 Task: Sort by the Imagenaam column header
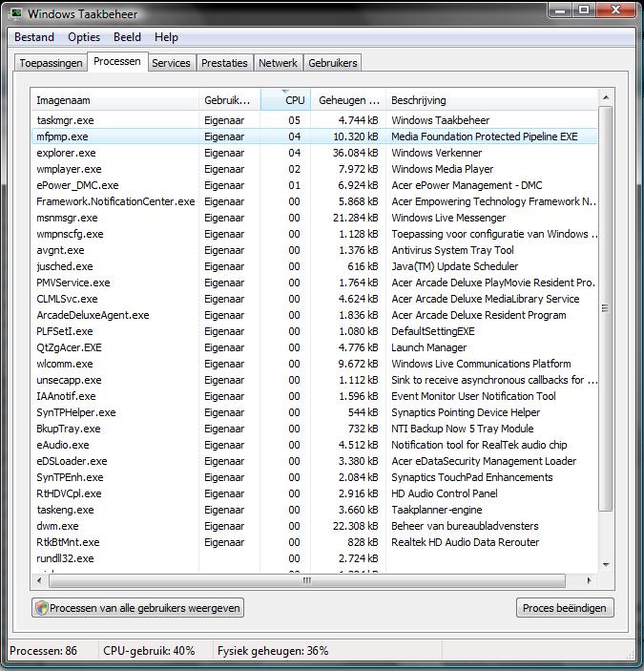coord(114,100)
